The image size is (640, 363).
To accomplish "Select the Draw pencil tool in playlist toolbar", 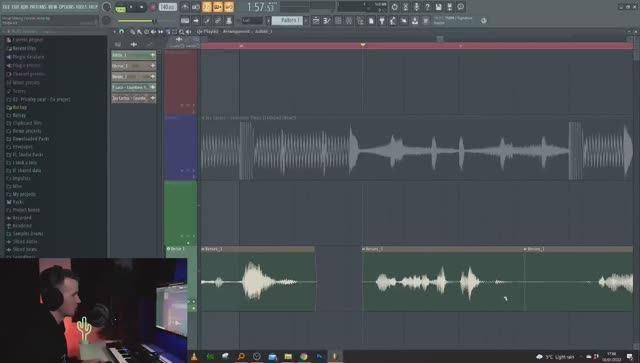I will point(132,31).
